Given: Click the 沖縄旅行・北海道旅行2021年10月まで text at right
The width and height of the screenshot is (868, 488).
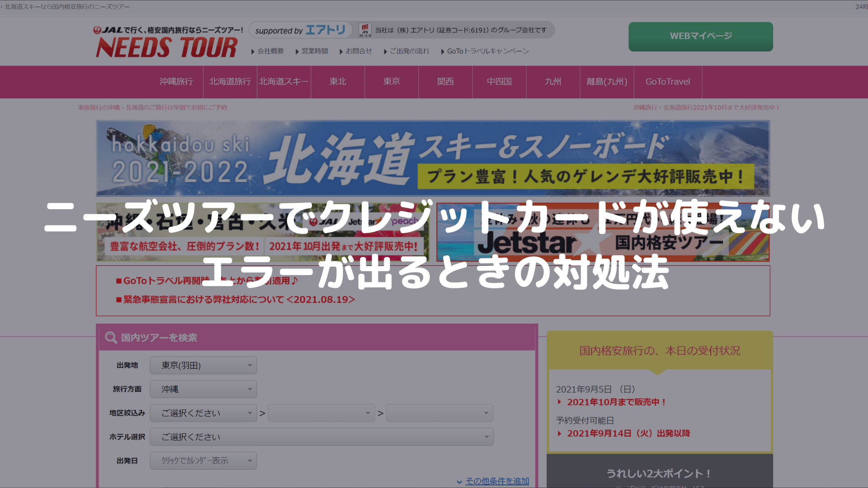Looking at the screenshot, I should (706, 108).
